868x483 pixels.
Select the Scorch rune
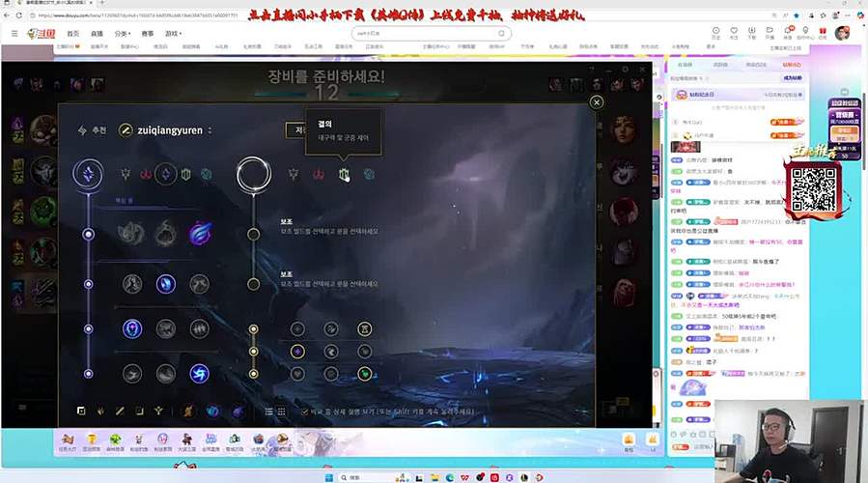pyautogui.click(x=131, y=374)
